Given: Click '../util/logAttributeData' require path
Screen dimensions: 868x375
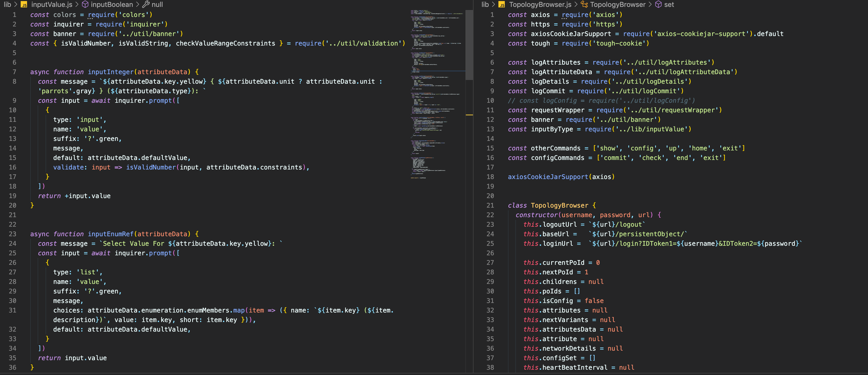Looking at the screenshot, I should point(684,72).
